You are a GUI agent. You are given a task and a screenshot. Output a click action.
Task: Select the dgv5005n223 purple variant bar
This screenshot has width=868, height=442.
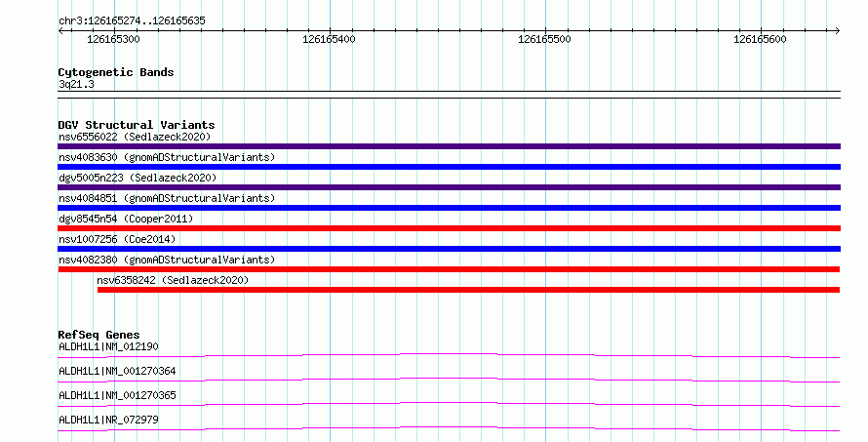pyautogui.click(x=449, y=187)
